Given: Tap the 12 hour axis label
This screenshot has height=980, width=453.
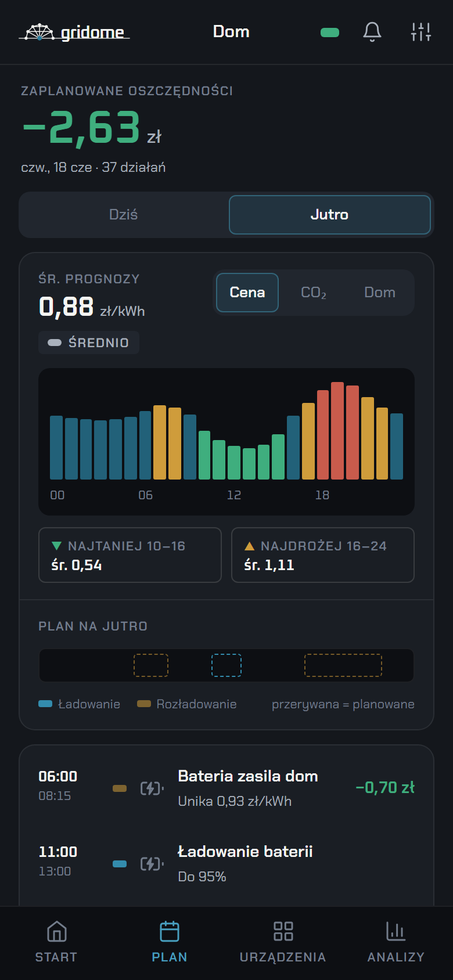Looking at the screenshot, I should (x=234, y=495).
